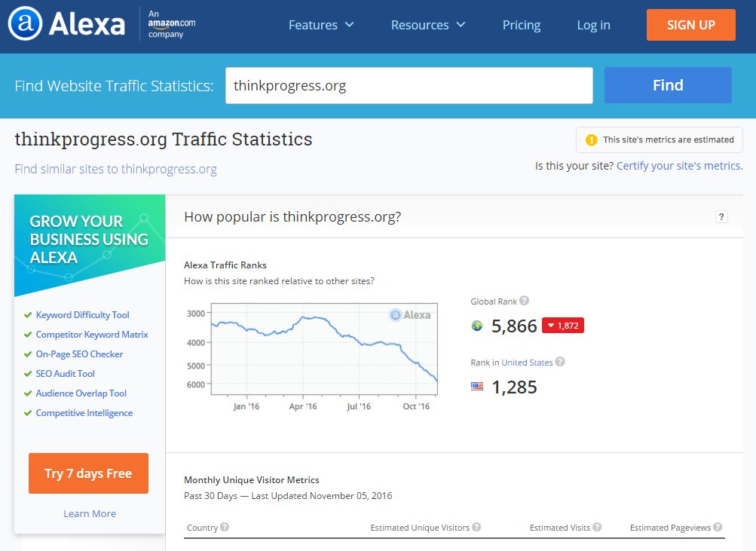Click the yellow warning icon for estimated metrics

(591, 139)
